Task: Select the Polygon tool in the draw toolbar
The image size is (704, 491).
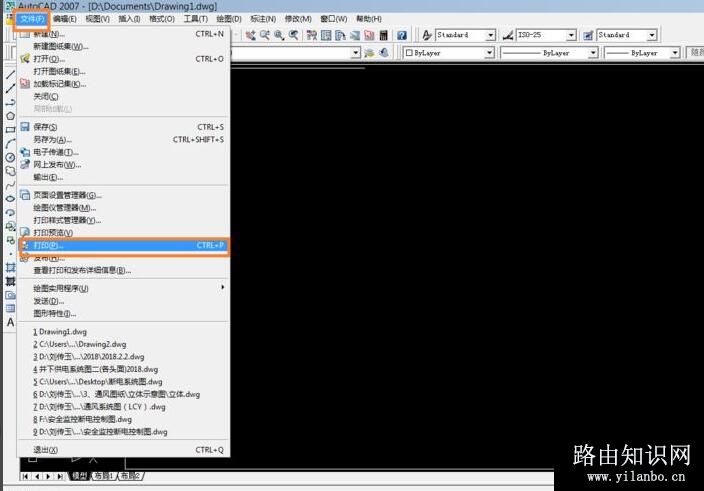Action: pos(10,116)
